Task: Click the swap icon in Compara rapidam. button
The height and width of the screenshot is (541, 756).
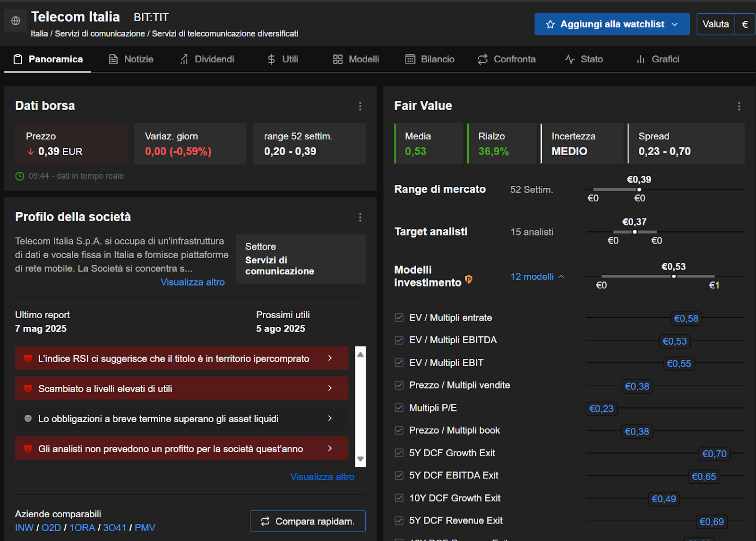Action: (265, 521)
